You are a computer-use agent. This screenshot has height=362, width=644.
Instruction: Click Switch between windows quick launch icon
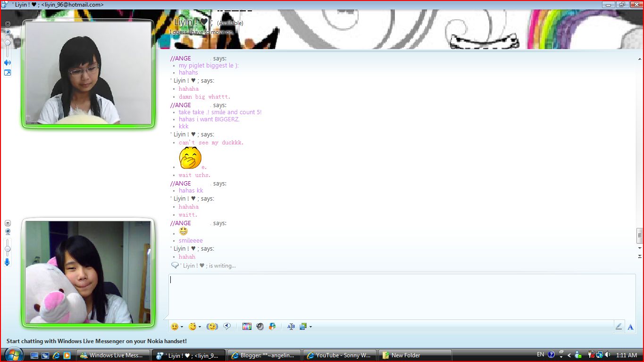point(45,355)
